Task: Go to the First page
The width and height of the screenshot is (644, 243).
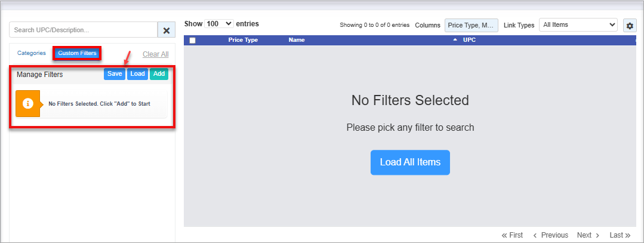Action: click(x=512, y=235)
